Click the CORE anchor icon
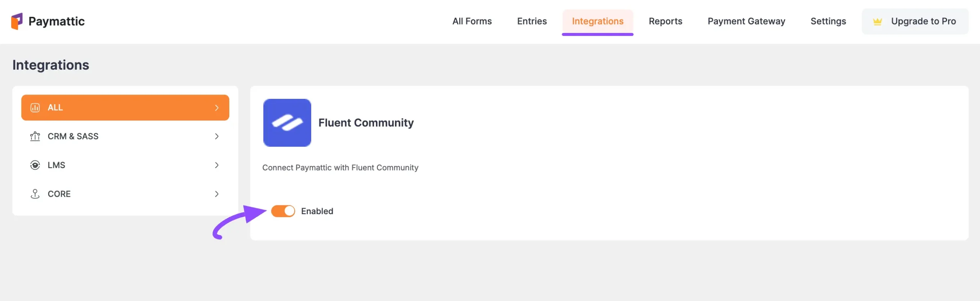The height and width of the screenshot is (301, 980). point(35,194)
